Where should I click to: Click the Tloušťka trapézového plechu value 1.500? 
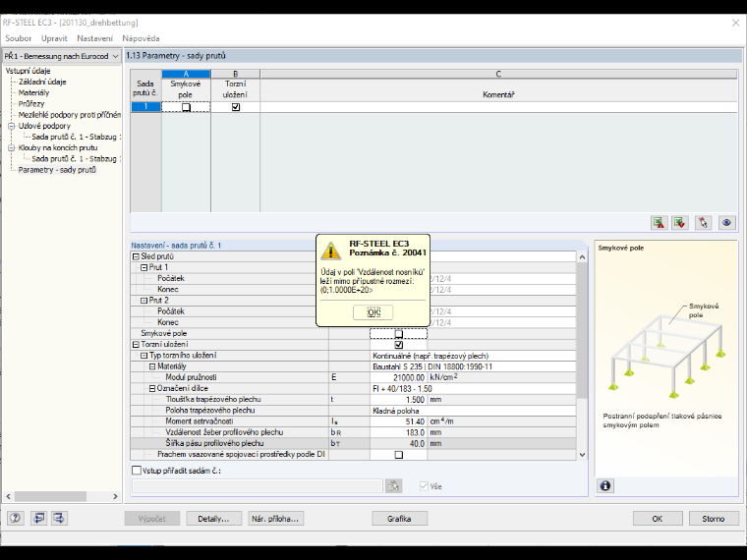[x=398, y=400]
